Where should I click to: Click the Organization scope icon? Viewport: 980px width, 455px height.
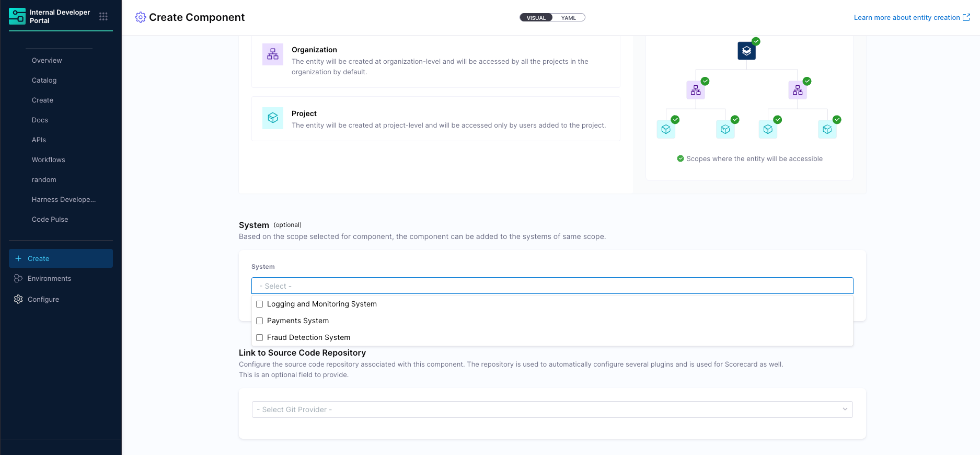tap(273, 54)
